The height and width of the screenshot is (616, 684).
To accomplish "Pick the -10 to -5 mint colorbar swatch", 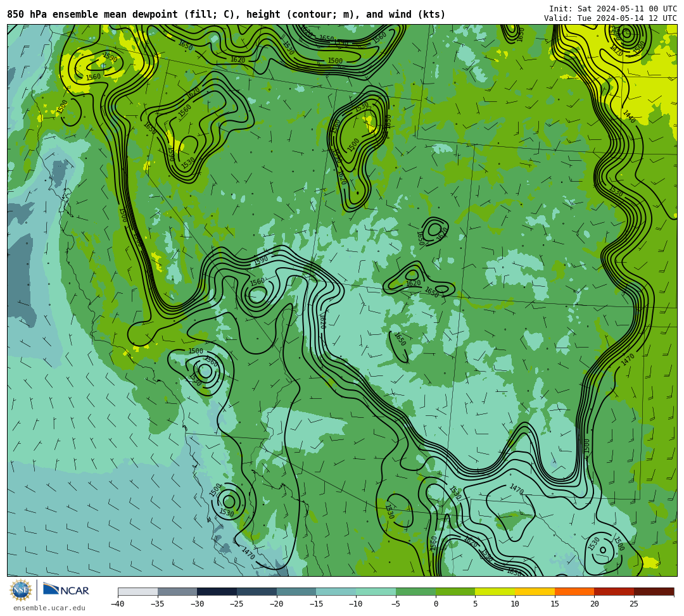I will coord(376,591).
